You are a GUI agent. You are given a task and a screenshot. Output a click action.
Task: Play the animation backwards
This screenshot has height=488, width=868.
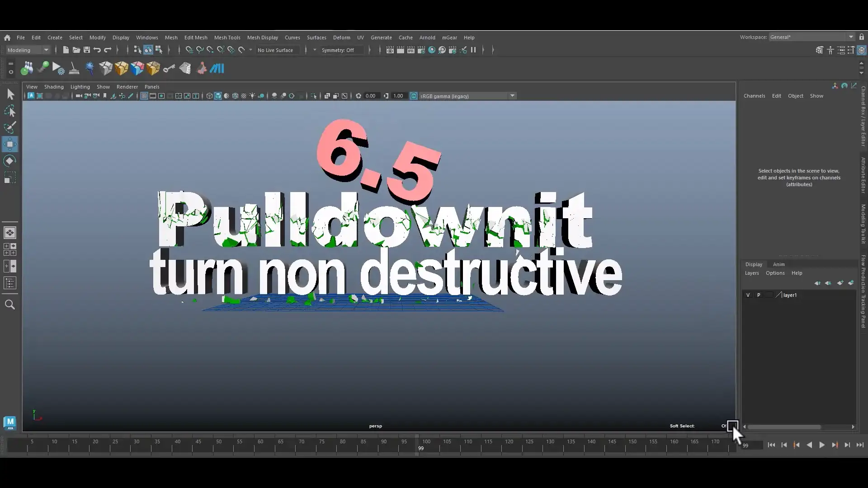809,445
